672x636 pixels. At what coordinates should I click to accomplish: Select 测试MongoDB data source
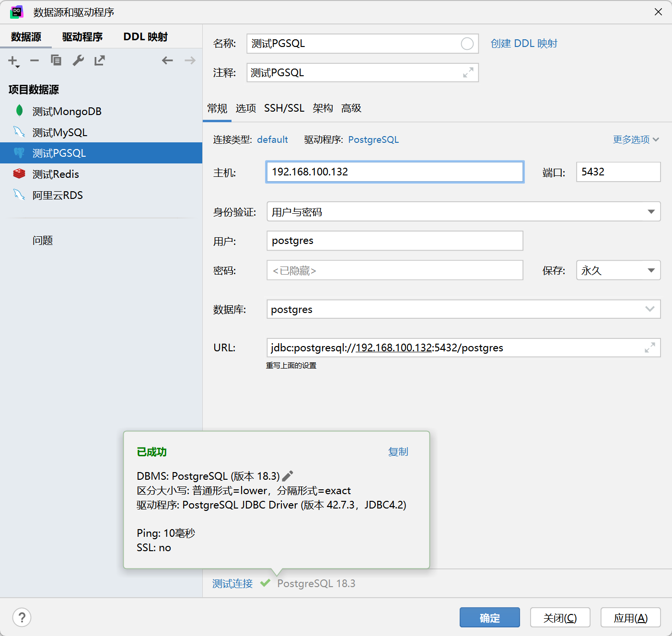101,111
